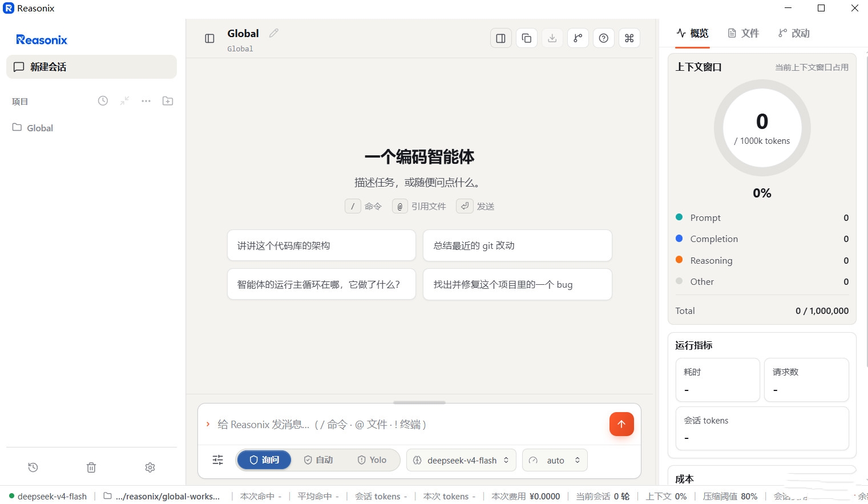The height and width of the screenshot is (504, 868).
Task: Select the 询问 (Ask) mode
Action: point(264,460)
